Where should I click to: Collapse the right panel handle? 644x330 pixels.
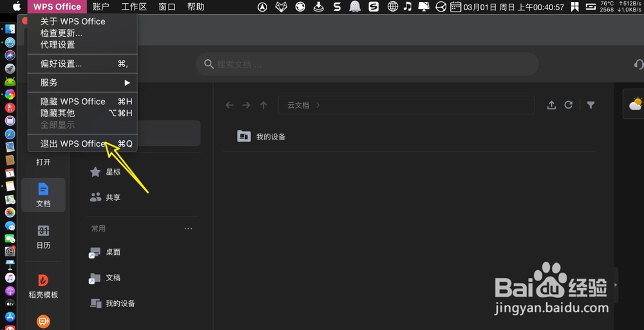615,285
